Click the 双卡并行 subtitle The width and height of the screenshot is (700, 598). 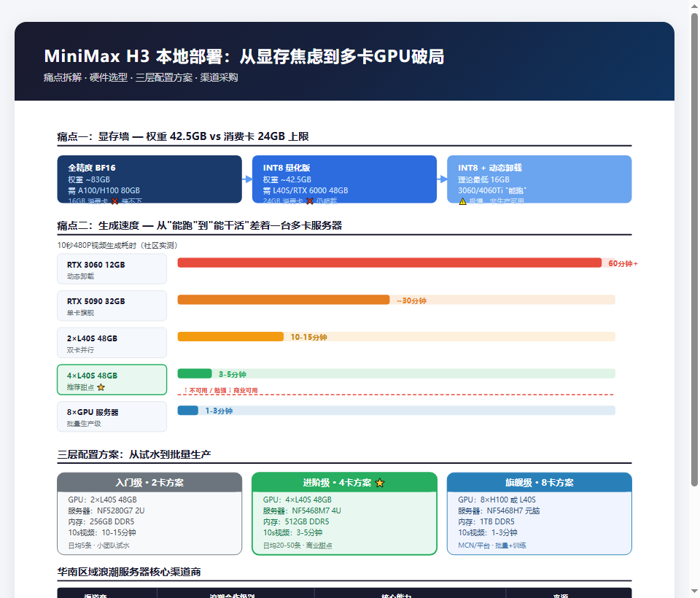(80, 350)
